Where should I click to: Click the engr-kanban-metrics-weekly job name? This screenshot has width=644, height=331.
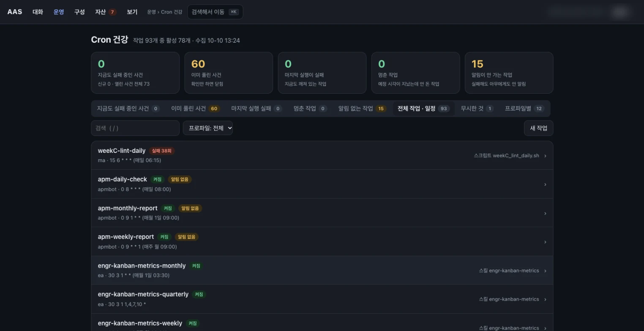pyautogui.click(x=140, y=323)
